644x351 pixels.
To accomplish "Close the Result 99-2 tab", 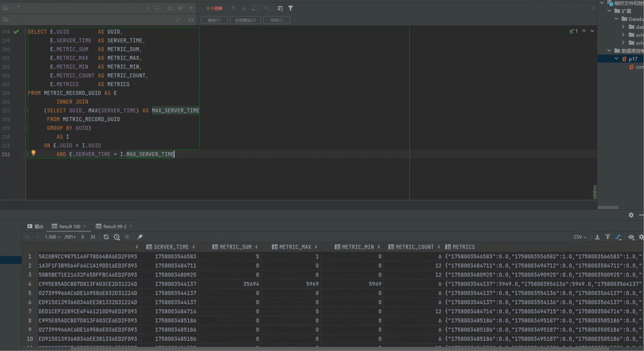I will click(x=131, y=226).
